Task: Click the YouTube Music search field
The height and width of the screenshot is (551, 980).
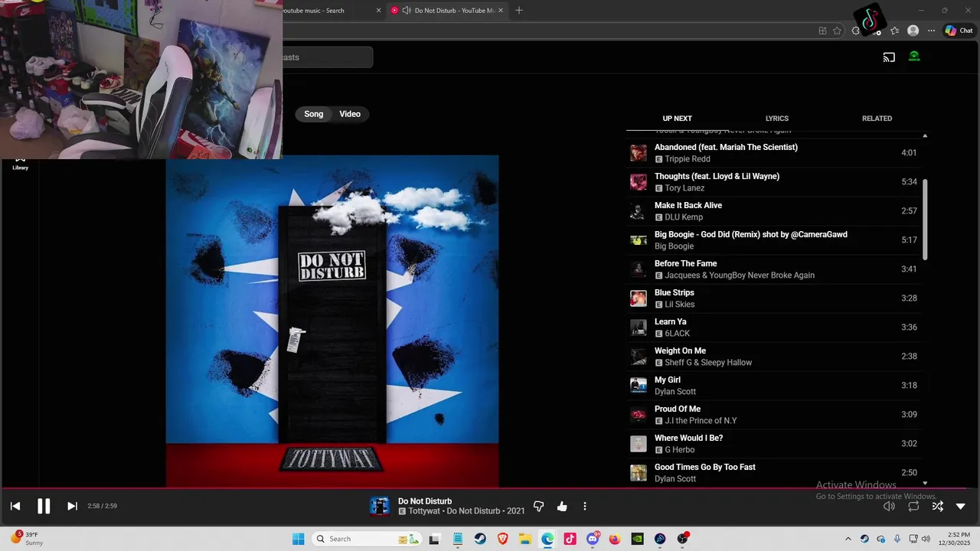Action: [x=328, y=57]
